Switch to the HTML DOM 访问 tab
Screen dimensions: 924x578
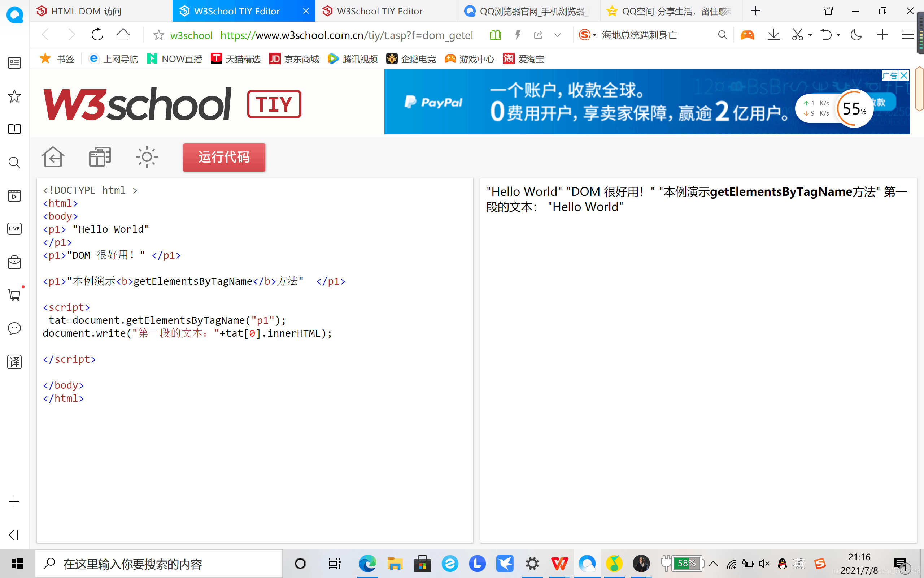pyautogui.click(x=86, y=11)
